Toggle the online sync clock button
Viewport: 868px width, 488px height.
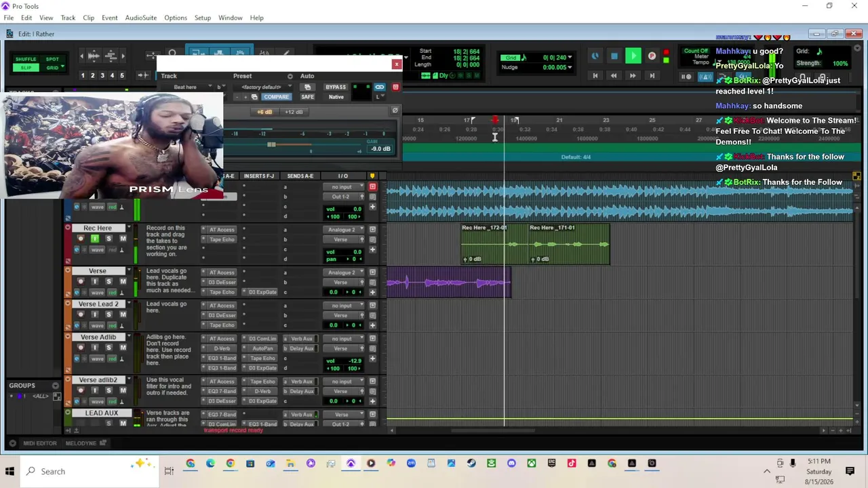pos(595,56)
